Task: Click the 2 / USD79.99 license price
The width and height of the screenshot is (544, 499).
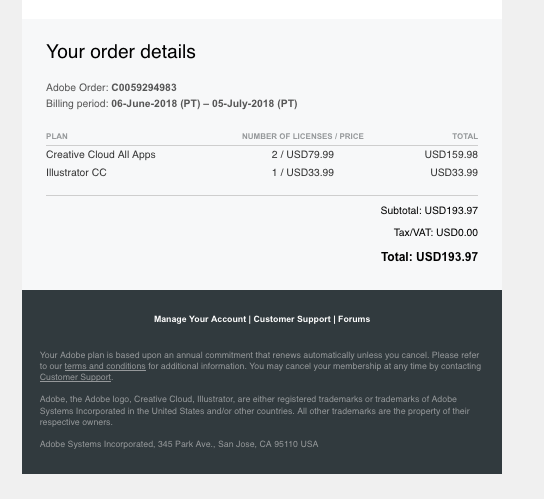Action: [303, 155]
